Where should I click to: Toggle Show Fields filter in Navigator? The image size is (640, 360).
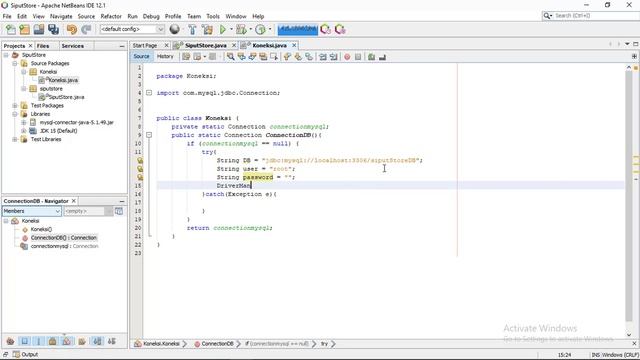coord(24,341)
